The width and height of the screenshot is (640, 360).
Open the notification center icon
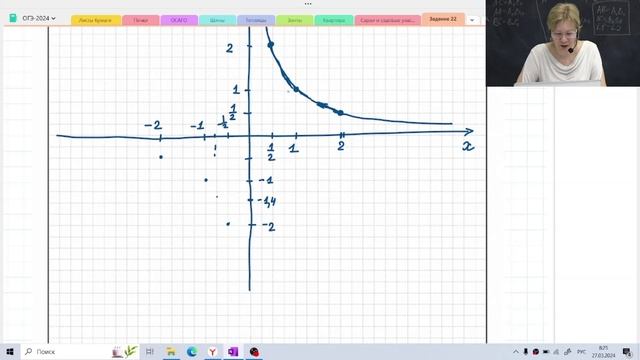pos(627,351)
